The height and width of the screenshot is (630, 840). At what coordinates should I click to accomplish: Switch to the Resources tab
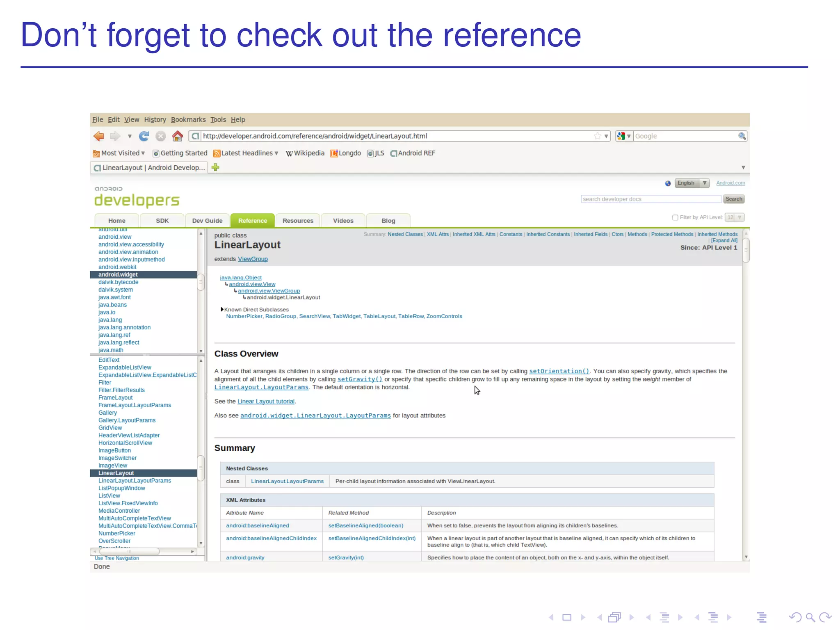tap(298, 220)
